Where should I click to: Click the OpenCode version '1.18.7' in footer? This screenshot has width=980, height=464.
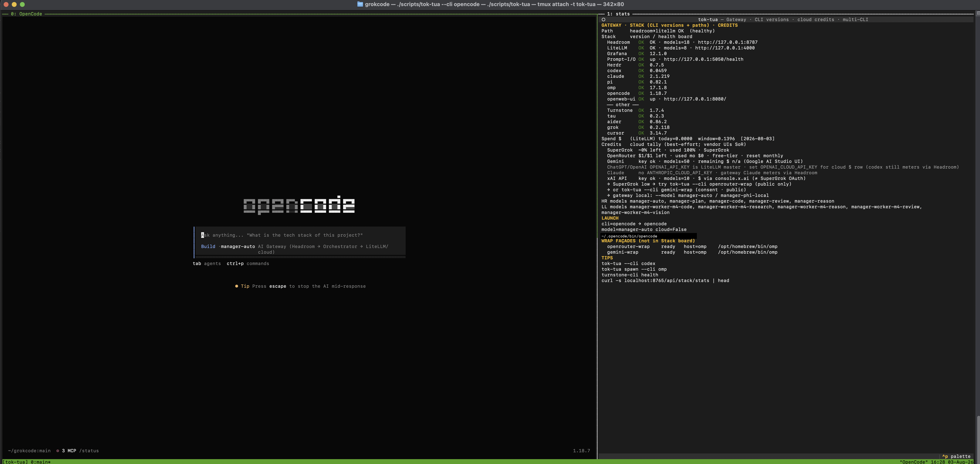pyautogui.click(x=581, y=451)
